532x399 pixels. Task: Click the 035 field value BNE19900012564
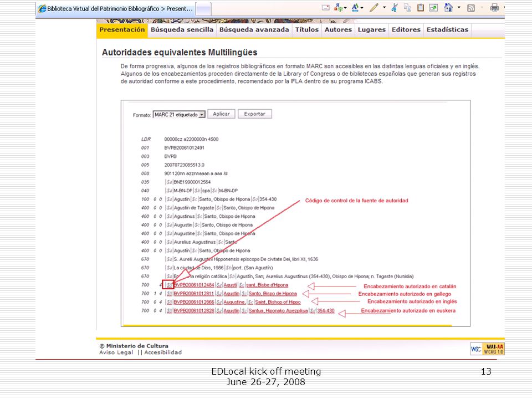coord(192,182)
